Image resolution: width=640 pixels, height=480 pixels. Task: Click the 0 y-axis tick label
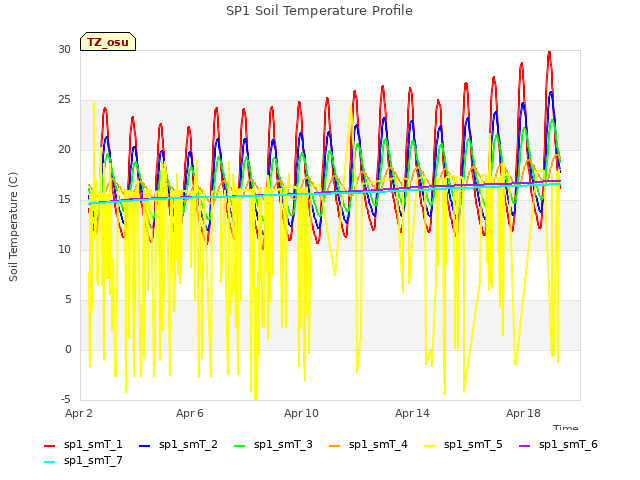coord(68,349)
